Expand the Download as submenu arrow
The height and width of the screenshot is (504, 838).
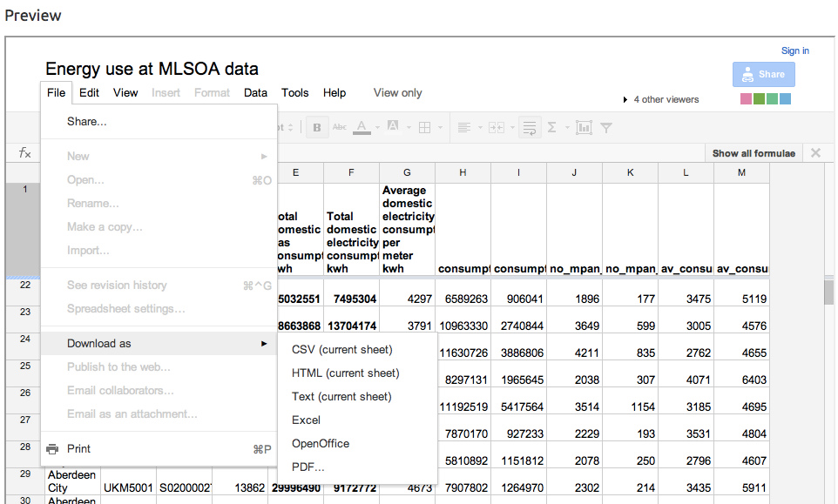click(263, 343)
